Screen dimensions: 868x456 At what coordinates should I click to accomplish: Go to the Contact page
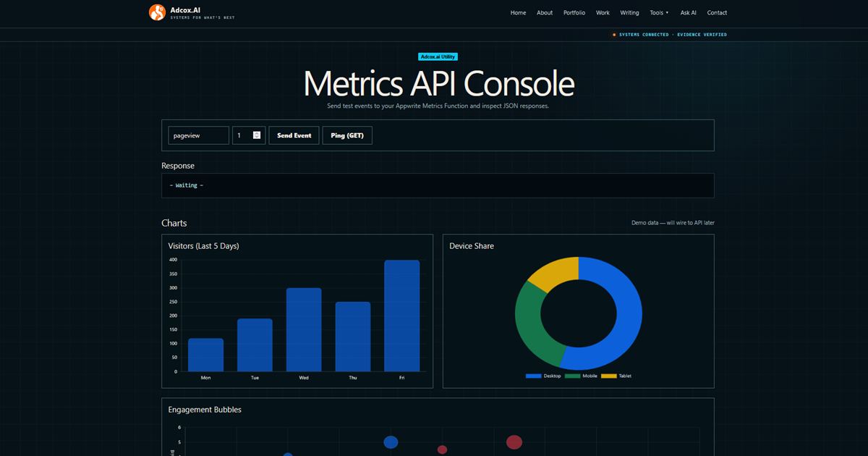coord(717,12)
